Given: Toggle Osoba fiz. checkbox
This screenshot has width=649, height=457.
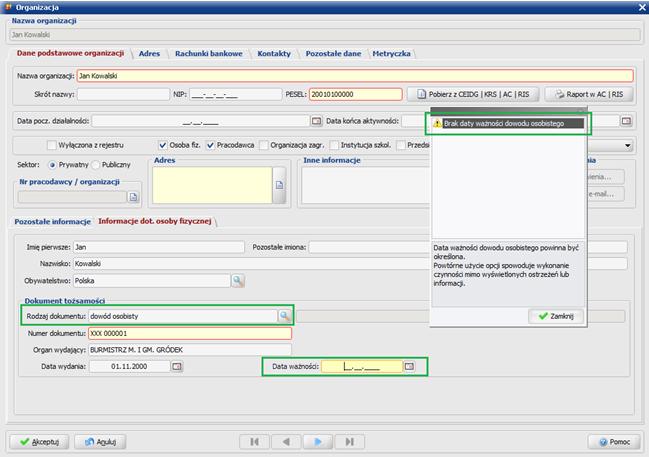Looking at the screenshot, I should (x=163, y=145).
